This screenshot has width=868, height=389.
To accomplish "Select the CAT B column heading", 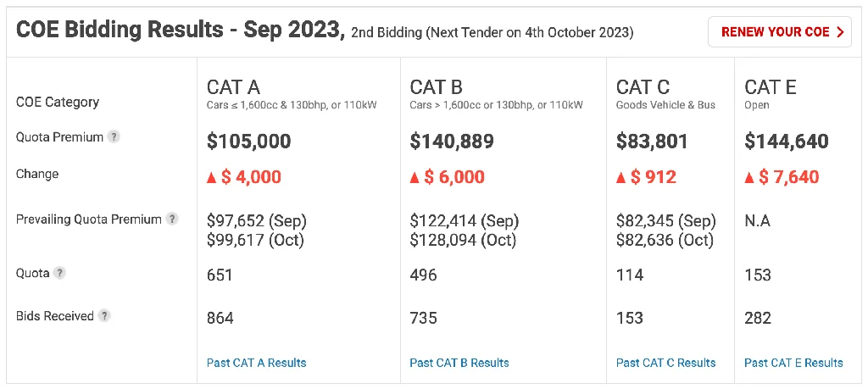I will 437,87.
